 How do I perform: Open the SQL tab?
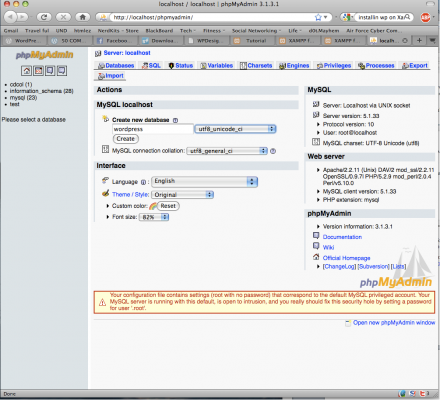pyautogui.click(x=151, y=66)
